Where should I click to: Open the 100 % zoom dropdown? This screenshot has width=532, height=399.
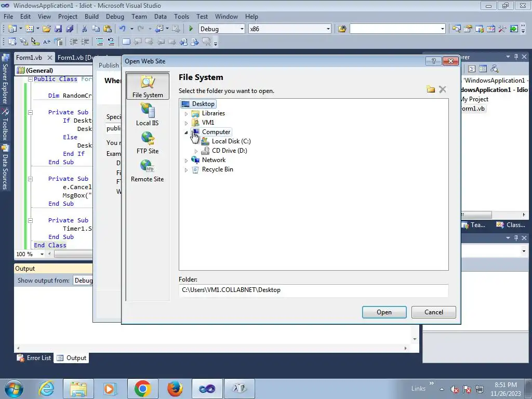(42, 254)
